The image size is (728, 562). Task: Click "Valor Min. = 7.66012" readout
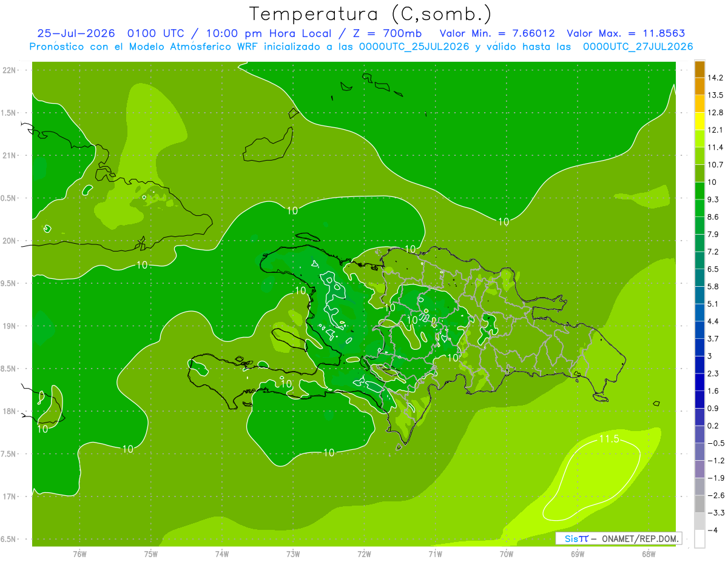(497, 33)
